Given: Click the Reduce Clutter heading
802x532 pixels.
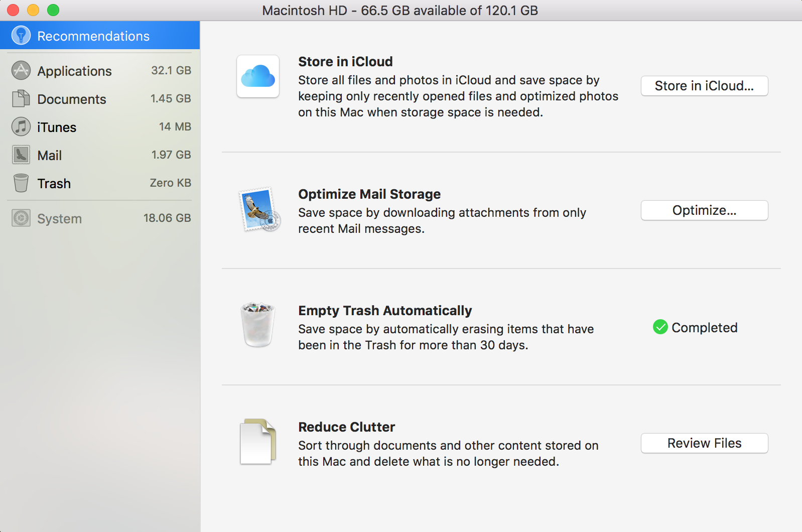Looking at the screenshot, I should (x=346, y=427).
